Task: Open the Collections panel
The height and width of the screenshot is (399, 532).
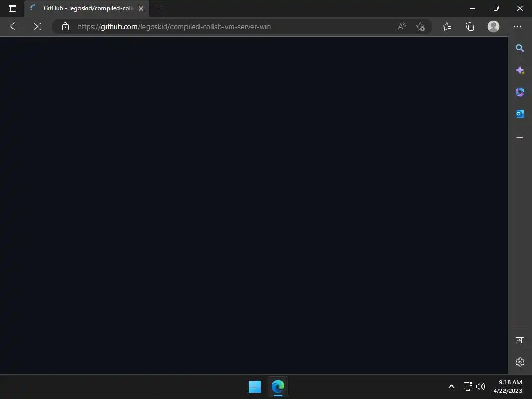Action: coord(470,26)
